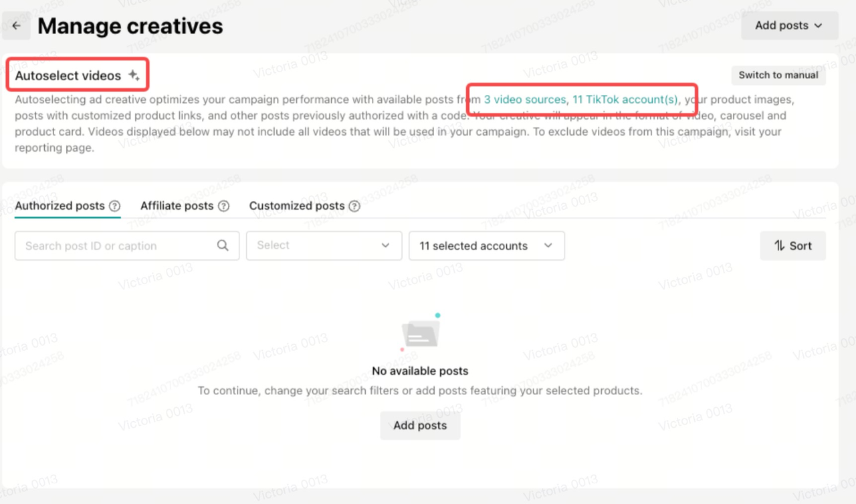This screenshot has width=856, height=504.
Task: Switch to the Customized posts tab
Action: coord(297,206)
